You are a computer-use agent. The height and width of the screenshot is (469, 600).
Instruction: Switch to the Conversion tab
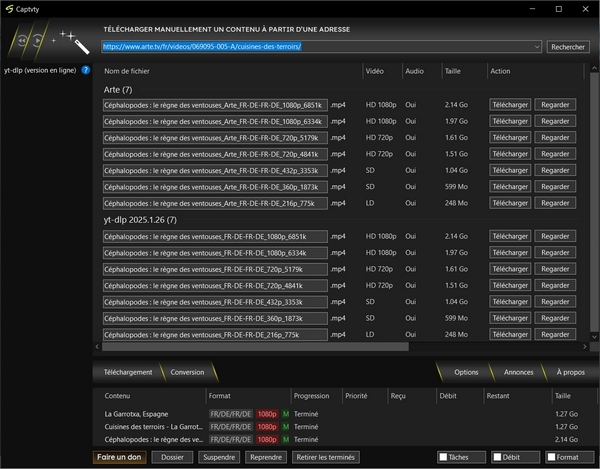tap(187, 372)
